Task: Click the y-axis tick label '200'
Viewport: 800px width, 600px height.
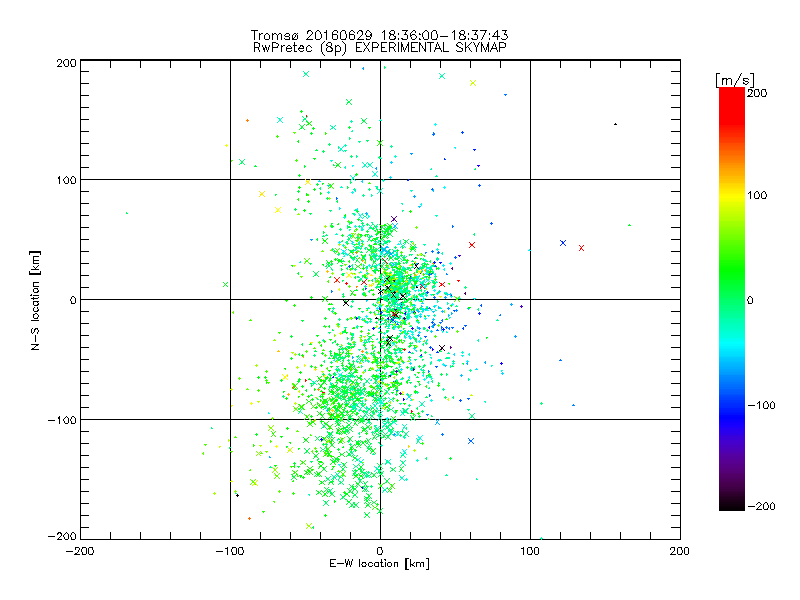Action: click(x=66, y=63)
